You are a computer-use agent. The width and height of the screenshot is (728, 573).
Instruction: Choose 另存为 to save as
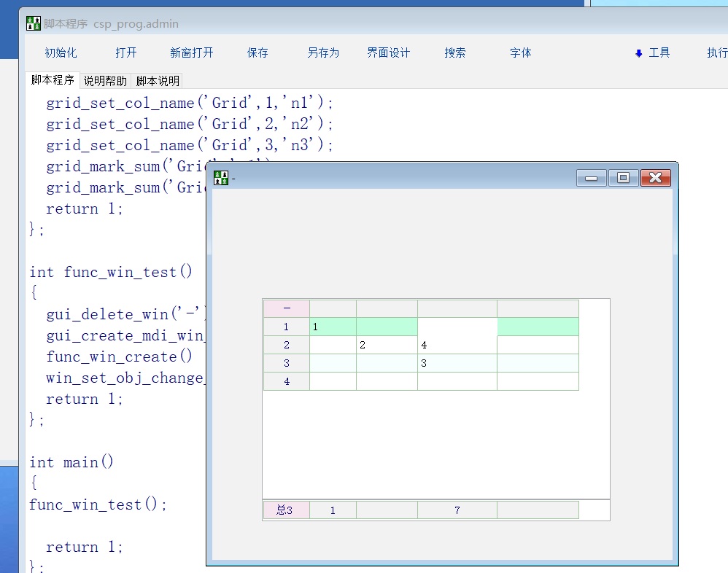[323, 52]
